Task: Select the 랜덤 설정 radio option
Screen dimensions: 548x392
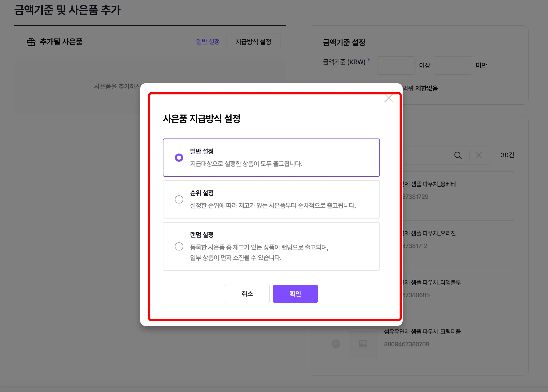Action: (x=179, y=246)
